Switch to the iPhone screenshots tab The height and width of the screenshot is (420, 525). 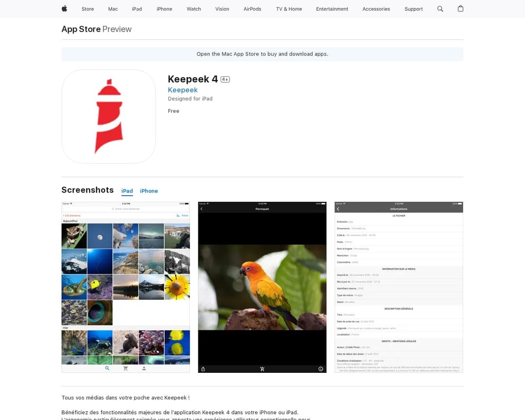pyautogui.click(x=149, y=191)
